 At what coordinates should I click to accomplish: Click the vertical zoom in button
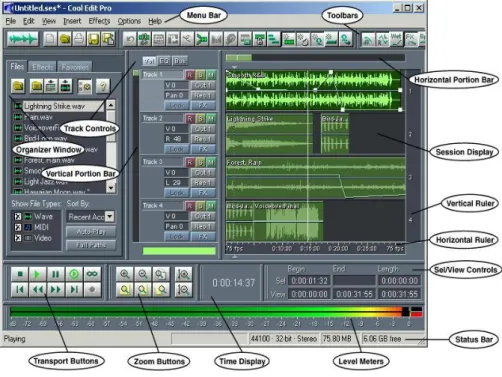click(x=183, y=274)
